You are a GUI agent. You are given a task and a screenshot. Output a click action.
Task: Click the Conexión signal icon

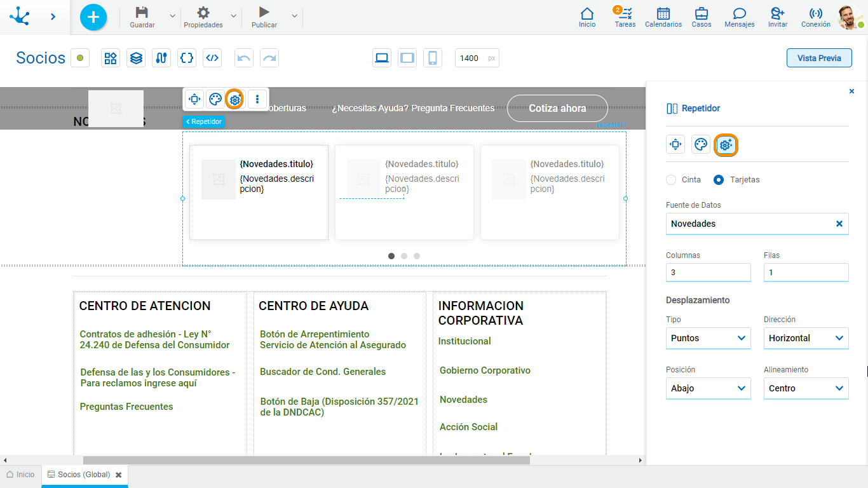[816, 13]
